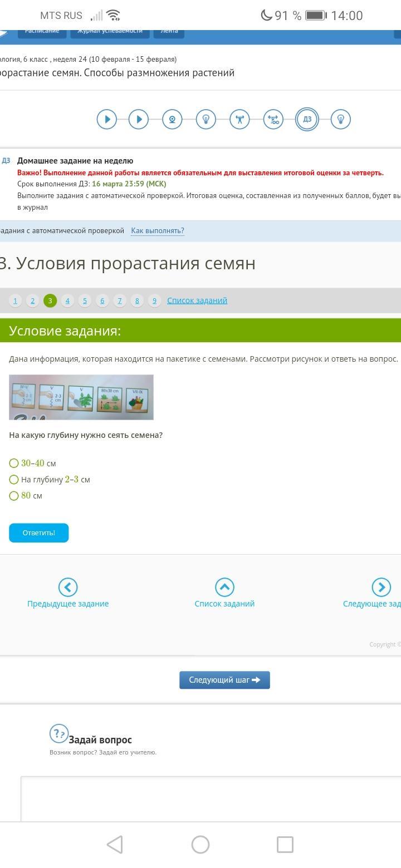This screenshot has height=868, width=401.
Task: Open the barbell training step icon
Action: point(239,119)
